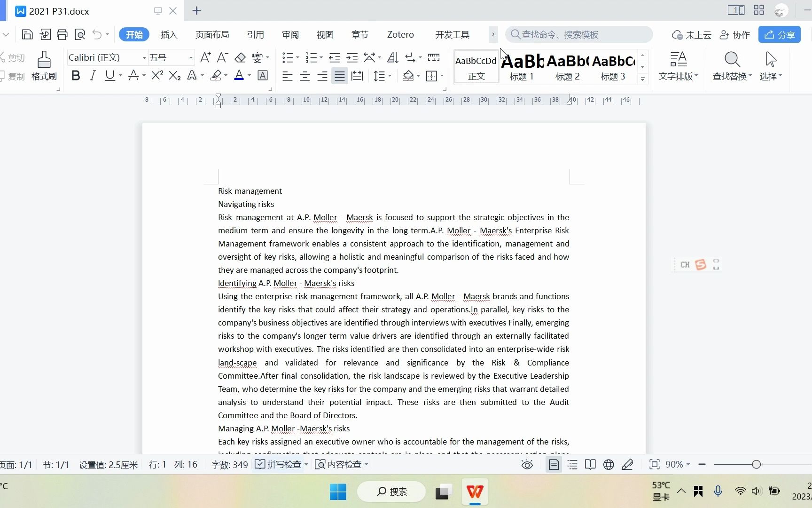Apply the 标题 3 heading style

613,66
